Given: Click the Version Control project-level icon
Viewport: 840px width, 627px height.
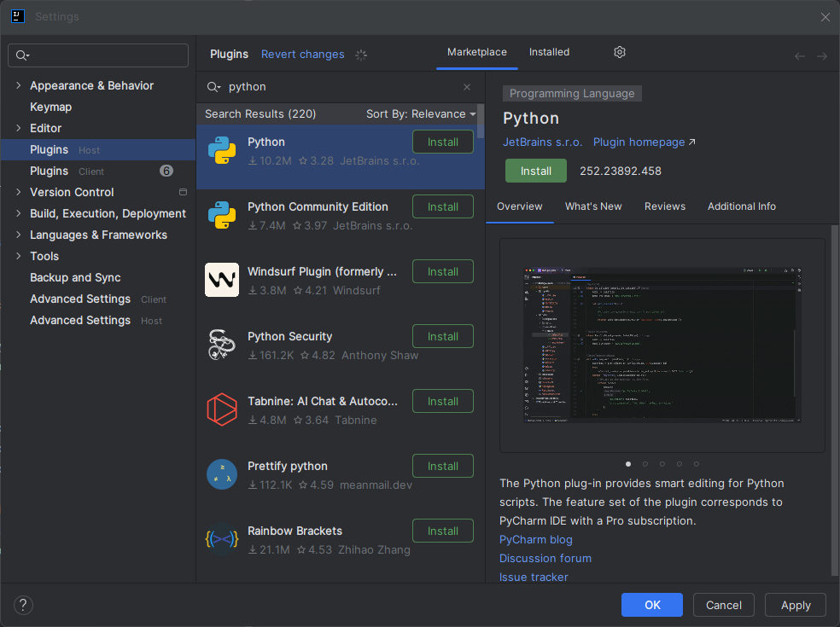Looking at the screenshot, I should pos(183,192).
